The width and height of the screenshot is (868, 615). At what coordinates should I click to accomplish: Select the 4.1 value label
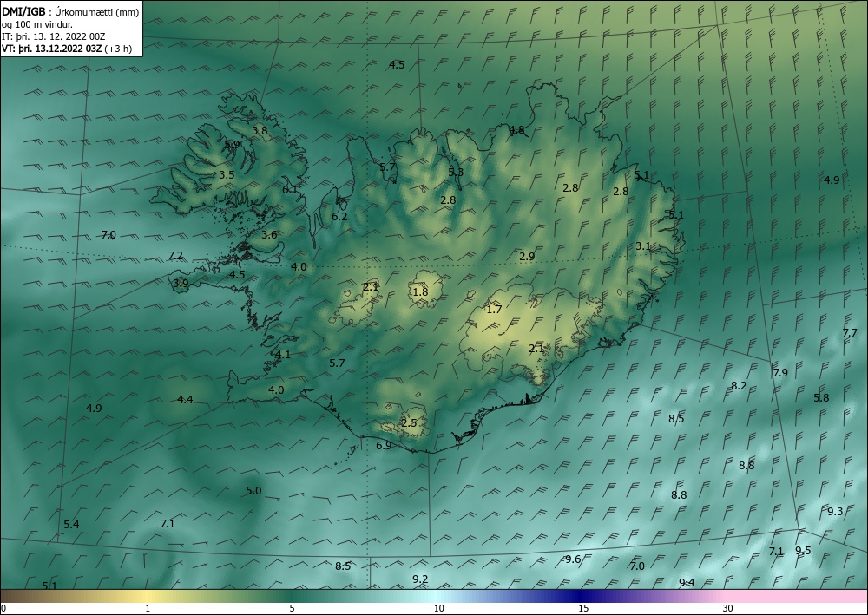pos(283,355)
